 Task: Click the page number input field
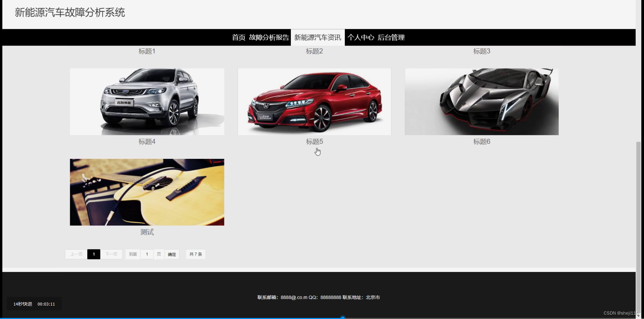147,254
